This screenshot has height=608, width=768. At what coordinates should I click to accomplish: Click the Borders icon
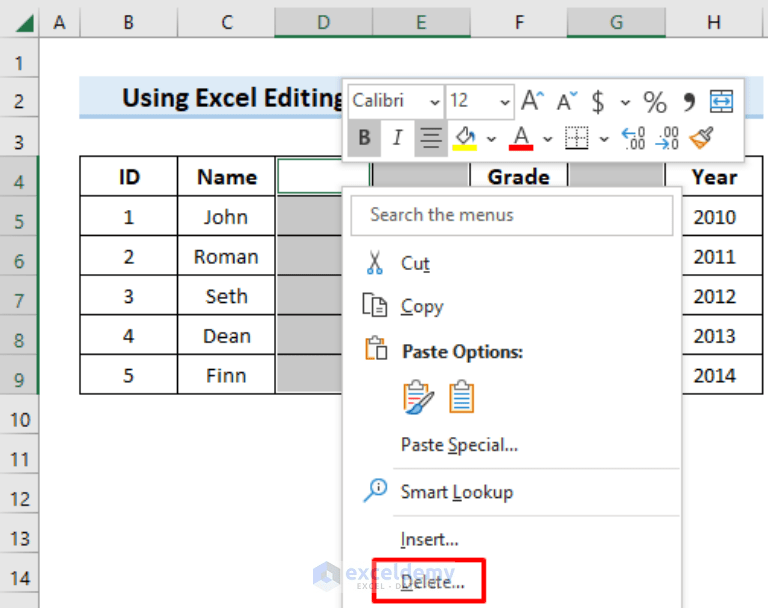pyautogui.click(x=576, y=138)
